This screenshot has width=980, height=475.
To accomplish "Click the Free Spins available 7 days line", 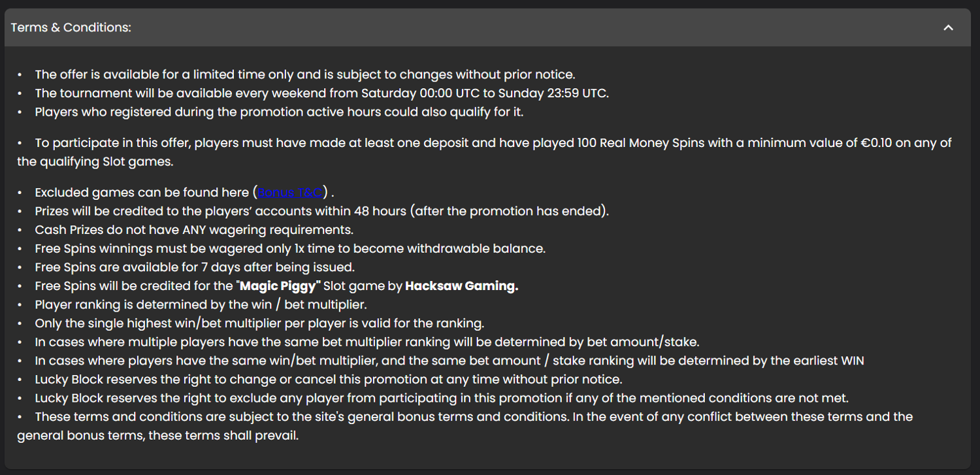I will [x=195, y=267].
